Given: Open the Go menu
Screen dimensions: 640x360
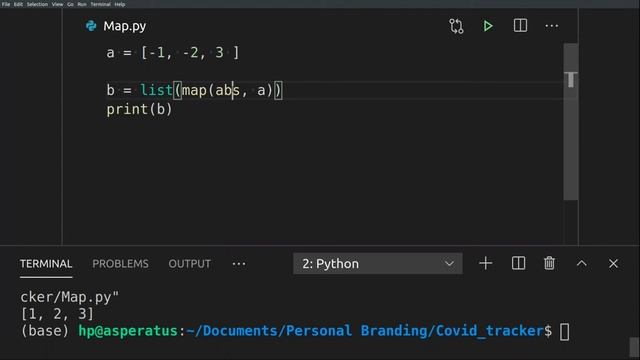Looking at the screenshot, I should pos(70,4).
